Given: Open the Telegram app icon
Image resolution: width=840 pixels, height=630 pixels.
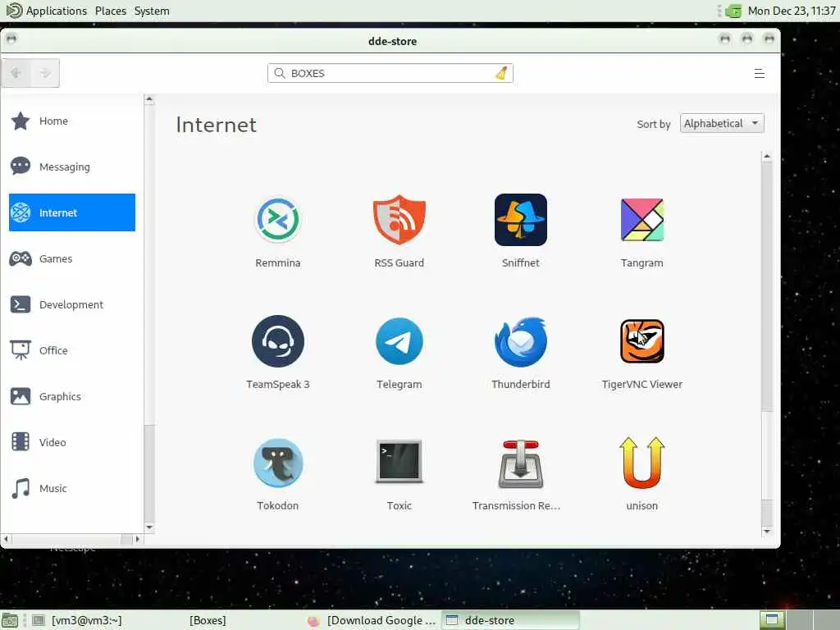Looking at the screenshot, I should (x=399, y=341).
